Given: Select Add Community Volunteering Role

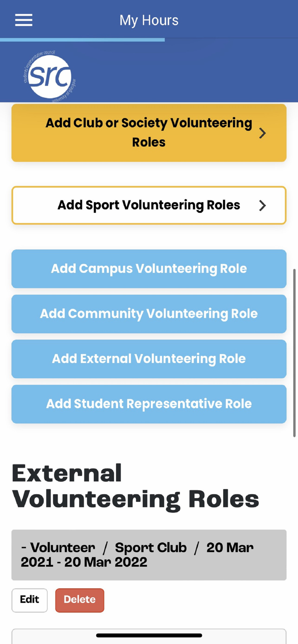Looking at the screenshot, I should click(x=149, y=314).
